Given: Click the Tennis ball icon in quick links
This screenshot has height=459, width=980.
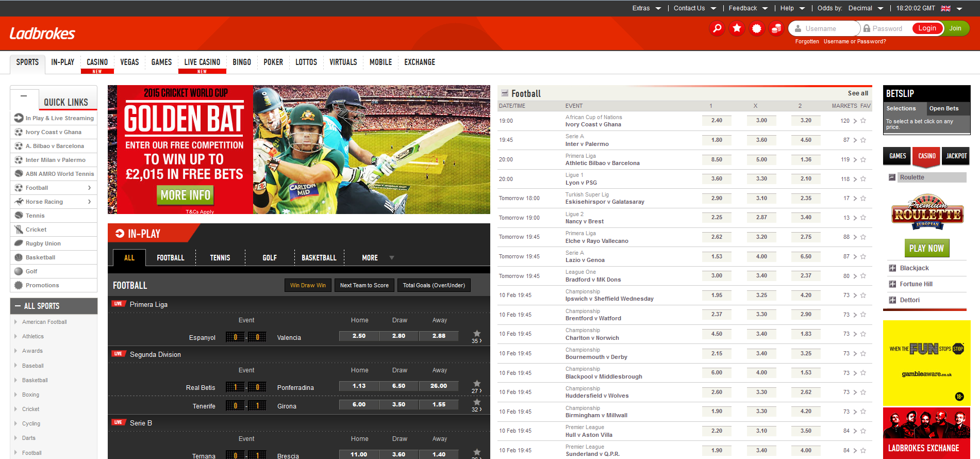Looking at the screenshot, I should pyautogui.click(x=19, y=216).
